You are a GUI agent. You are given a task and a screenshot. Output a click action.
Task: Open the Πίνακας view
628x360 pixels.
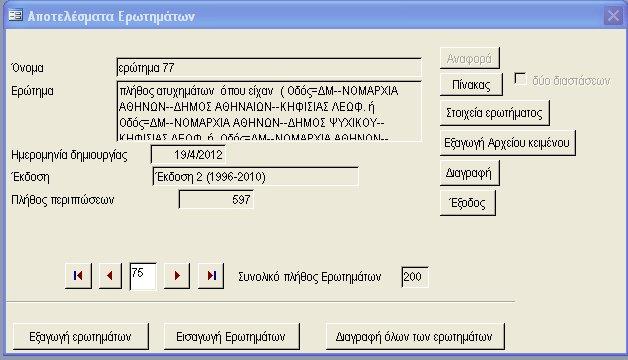click(471, 84)
